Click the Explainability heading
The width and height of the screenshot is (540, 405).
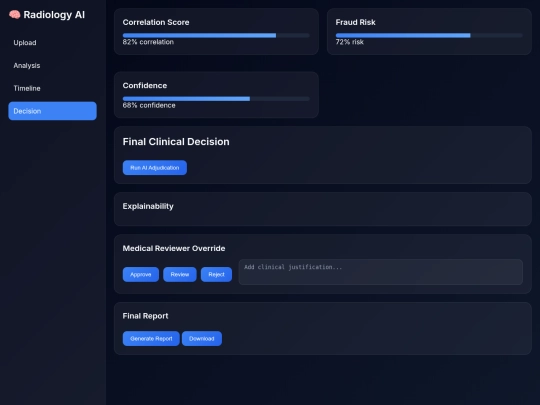coord(148,206)
